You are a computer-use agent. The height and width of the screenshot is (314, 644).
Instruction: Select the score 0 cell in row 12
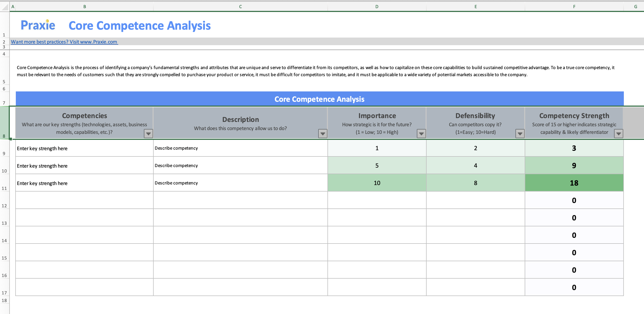(x=574, y=201)
